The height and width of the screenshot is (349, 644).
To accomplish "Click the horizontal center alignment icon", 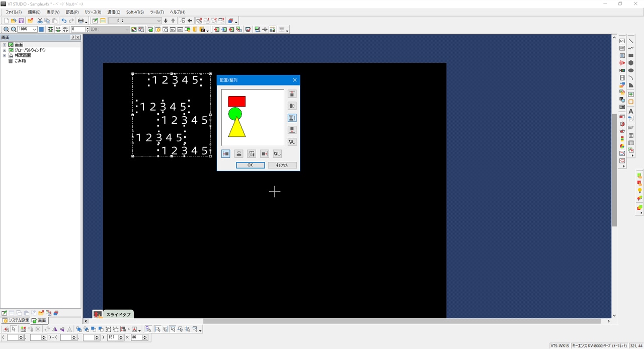I will [x=239, y=154].
